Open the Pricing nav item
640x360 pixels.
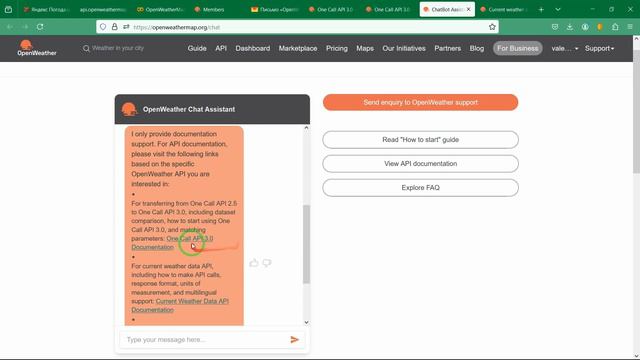coord(337,48)
